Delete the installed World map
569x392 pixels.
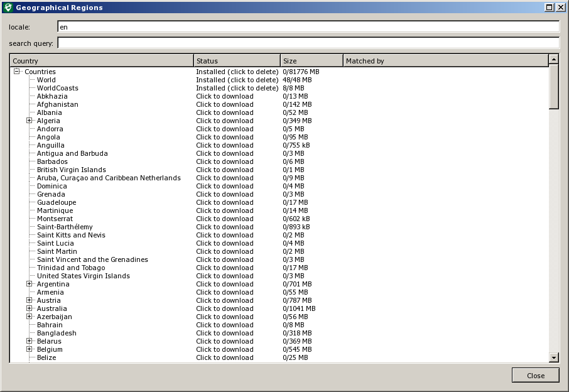point(237,80)
